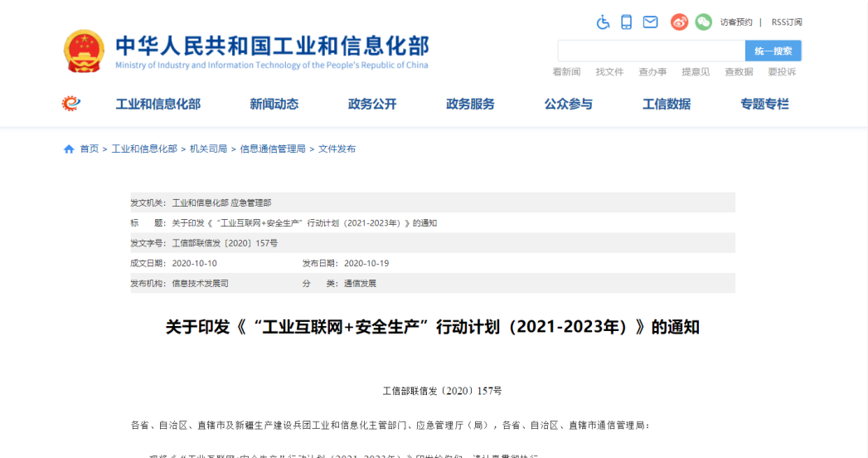Screen dimensions: 868x458
Task: Open the 新闻动态 navigation menu
Action: [x=274, y=104]
